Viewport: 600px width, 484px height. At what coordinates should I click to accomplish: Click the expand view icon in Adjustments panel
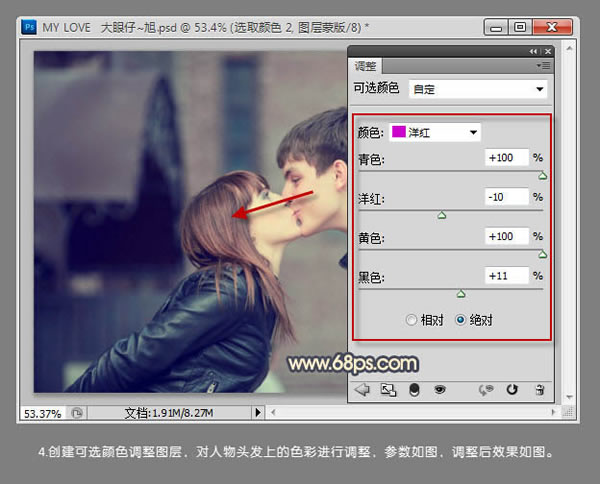(388, 390)
